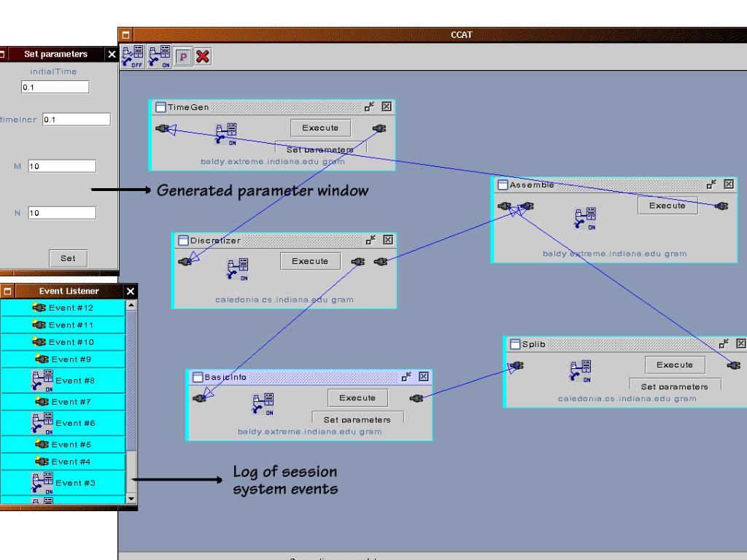
Task: Click the initialTime input field
Action: point(55,87)
